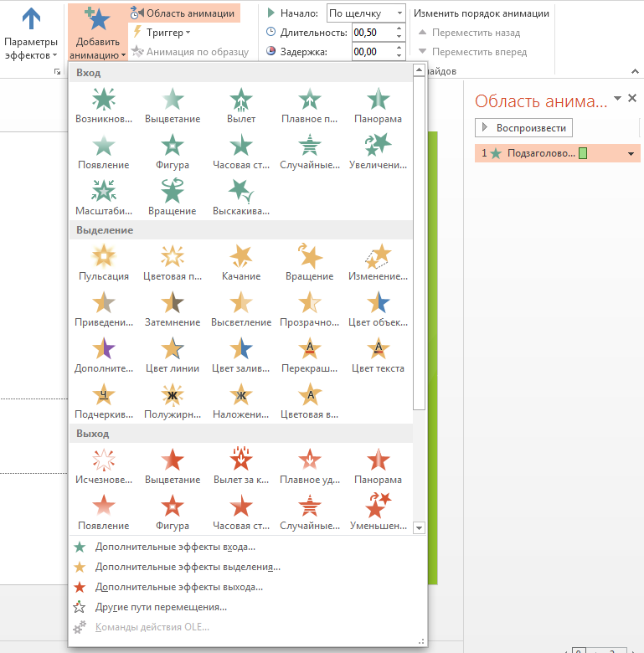Choose the Перекрашивание emphasis effect
Image resolution: width=644 pixels, height=653 pixels.
click(x=310, y=355)
